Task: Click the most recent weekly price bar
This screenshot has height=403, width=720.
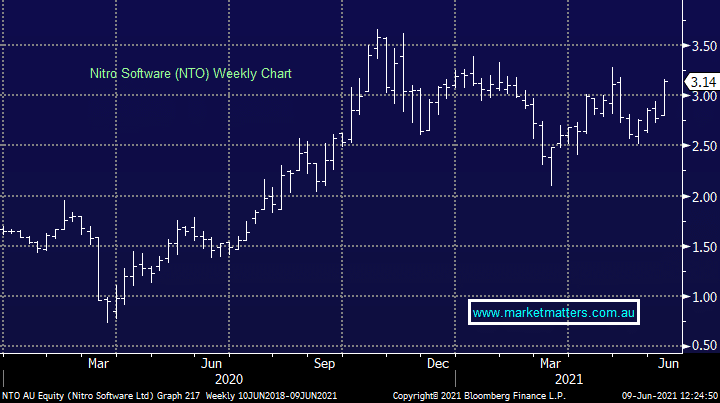Action: [665, 97]
